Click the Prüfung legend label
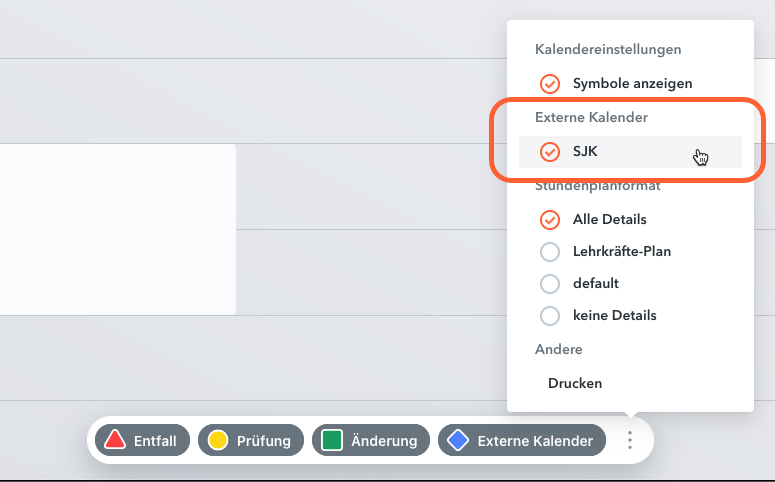The height and width of the screenshot is (482, 775). tap(263, 440)
